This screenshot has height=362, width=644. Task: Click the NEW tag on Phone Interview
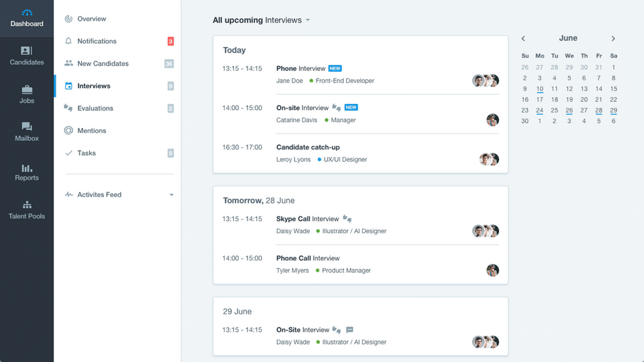click(335, 68)
